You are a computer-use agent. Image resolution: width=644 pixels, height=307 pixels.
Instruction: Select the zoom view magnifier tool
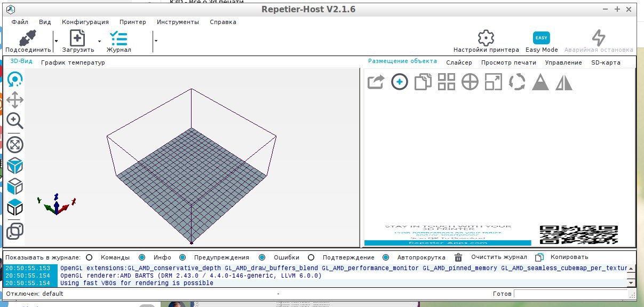pos(15,121)
